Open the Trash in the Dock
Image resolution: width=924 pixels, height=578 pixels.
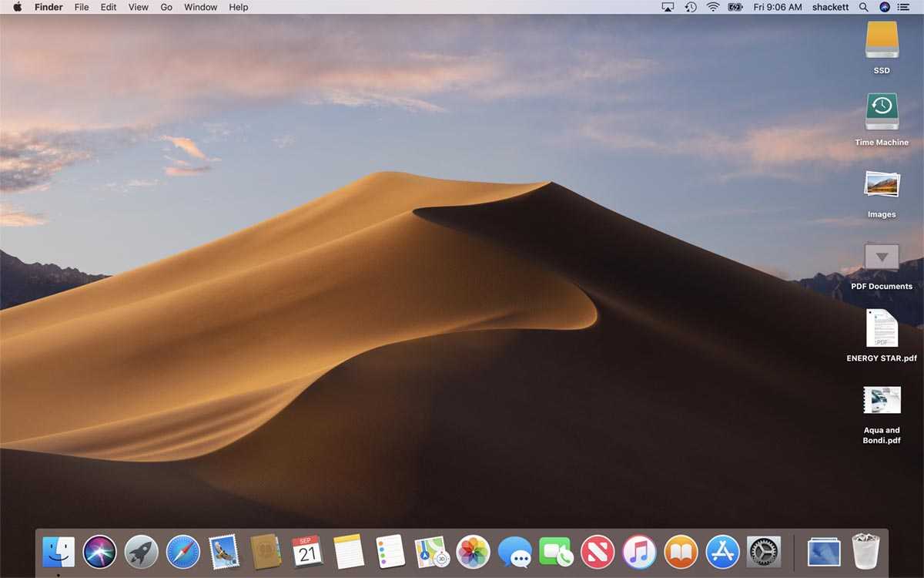865,552
